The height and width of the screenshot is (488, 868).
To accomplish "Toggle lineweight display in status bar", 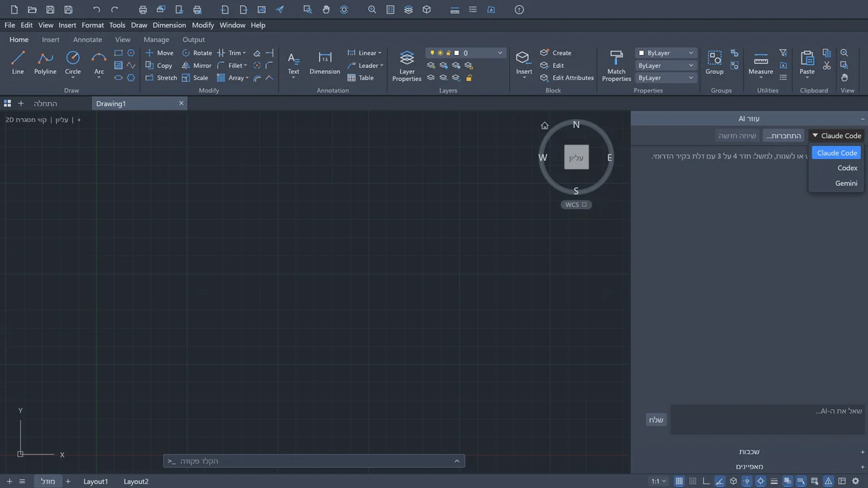I will tap(774, 481).
